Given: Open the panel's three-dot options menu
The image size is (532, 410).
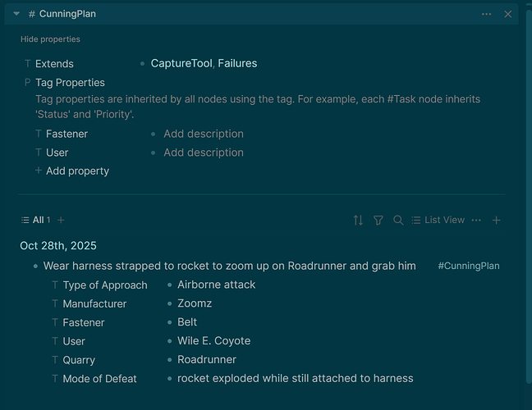Looking at the screenshot, I should pyautogui.click(x=487, y=14).
